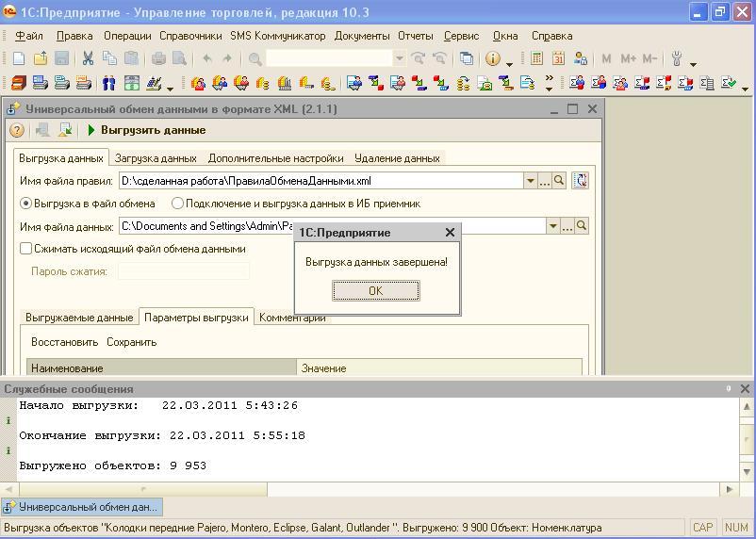Viewport: 756px width, 539px height.
Task: Click messages panel vertical scroll up arrow
Action: pyautogui.click(x=747, y=406)
